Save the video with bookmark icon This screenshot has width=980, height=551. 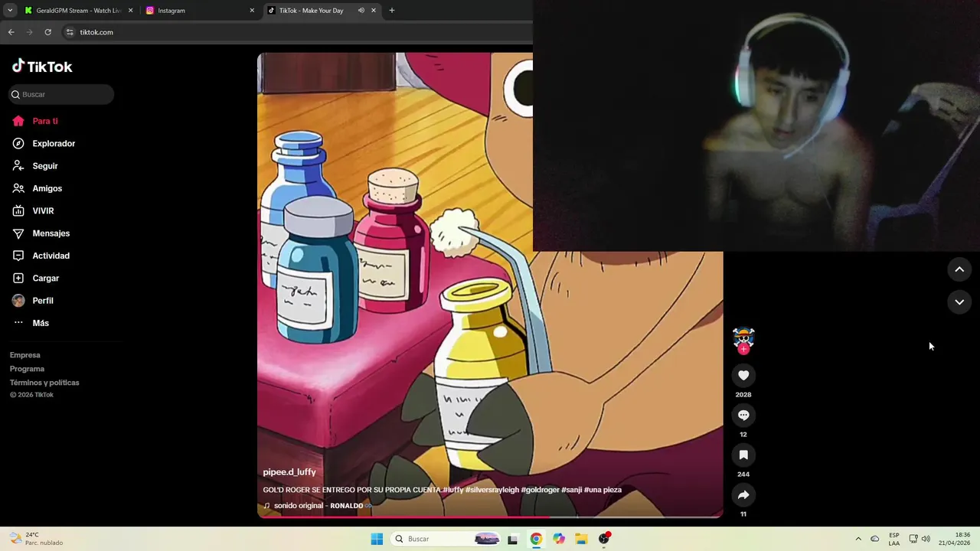pos(743,455)
